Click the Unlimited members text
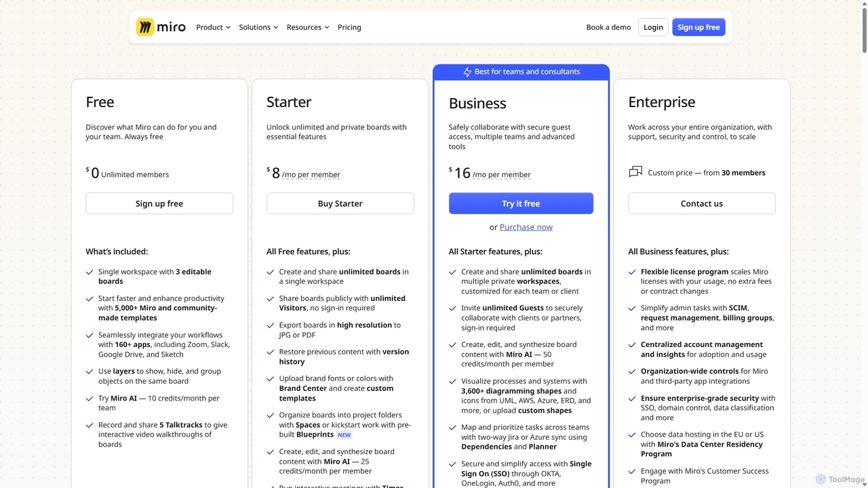The height and width of the screenshot is (488, 868). 135,175
